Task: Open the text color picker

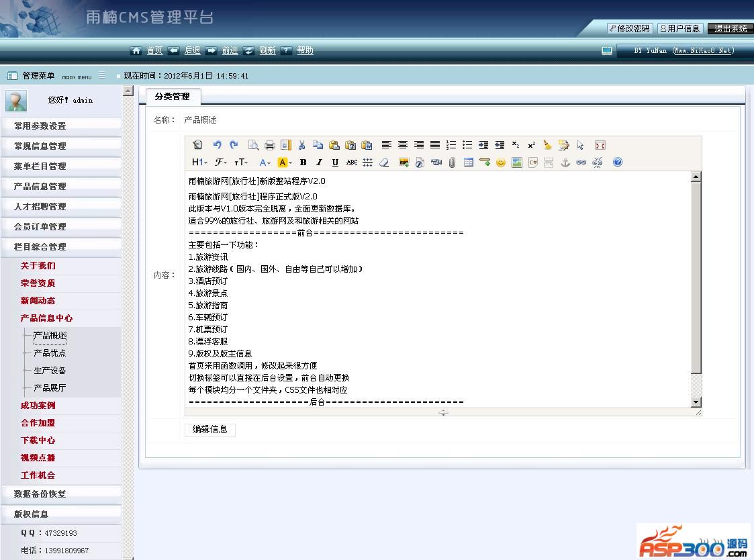Action: pyautogui.click(x=265, y=162)
